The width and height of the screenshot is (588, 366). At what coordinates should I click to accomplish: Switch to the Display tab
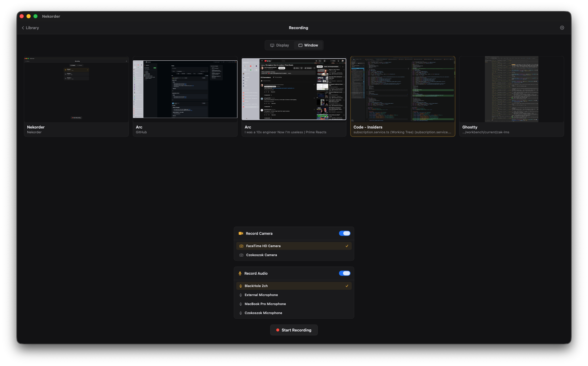pyautogui.click(x=279, y=45)
